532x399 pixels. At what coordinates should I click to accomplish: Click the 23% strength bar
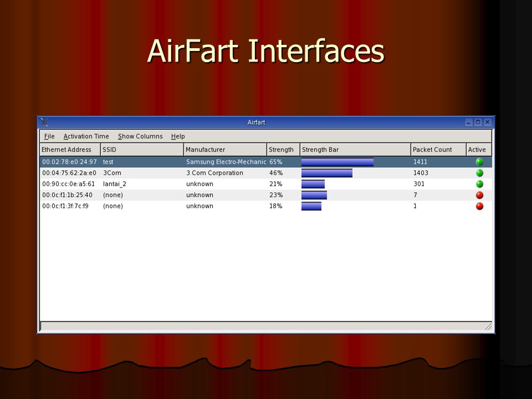[x=314, y=195]
